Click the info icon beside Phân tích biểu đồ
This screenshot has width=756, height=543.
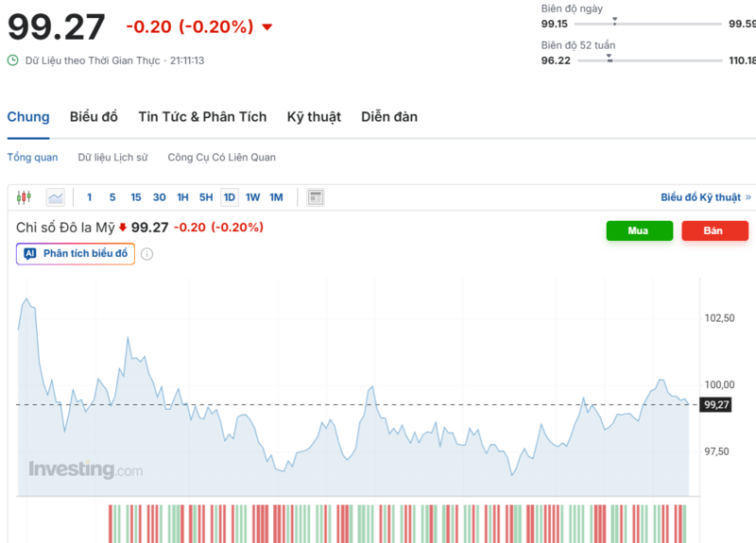(147, 254)
